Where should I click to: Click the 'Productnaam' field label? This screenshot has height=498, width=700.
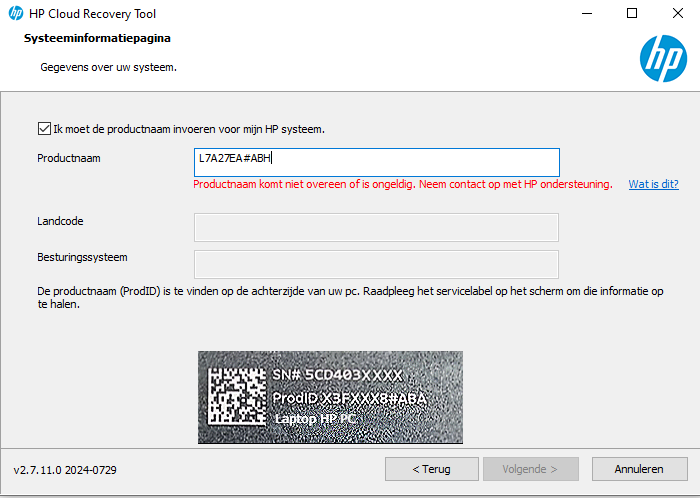pyautogui.click(x=69, y=158)
